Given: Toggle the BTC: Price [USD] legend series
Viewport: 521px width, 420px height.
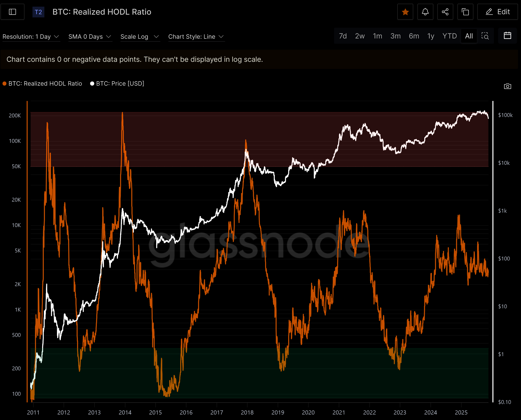Looking at the screenshot, I should [120, 84].
